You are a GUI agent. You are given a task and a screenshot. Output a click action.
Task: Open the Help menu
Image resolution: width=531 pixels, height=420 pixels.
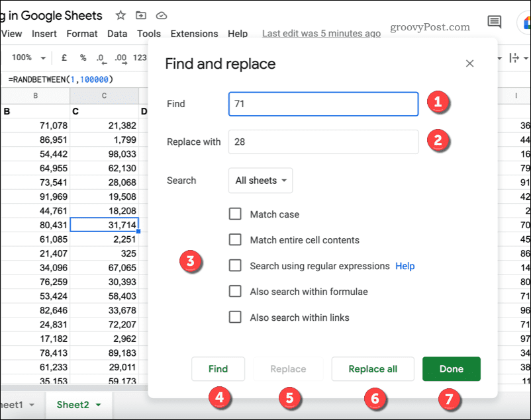pyautogui.click(x=238, y=34)
